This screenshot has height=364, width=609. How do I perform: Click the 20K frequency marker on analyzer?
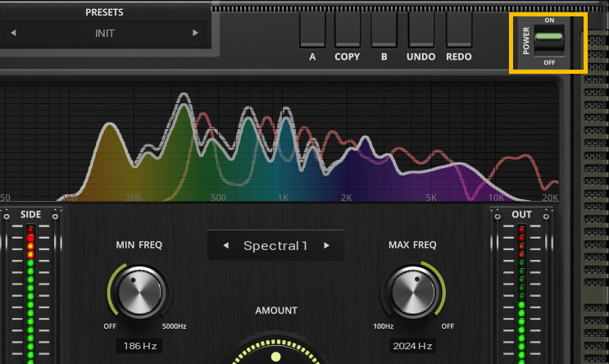pos(550,198)
